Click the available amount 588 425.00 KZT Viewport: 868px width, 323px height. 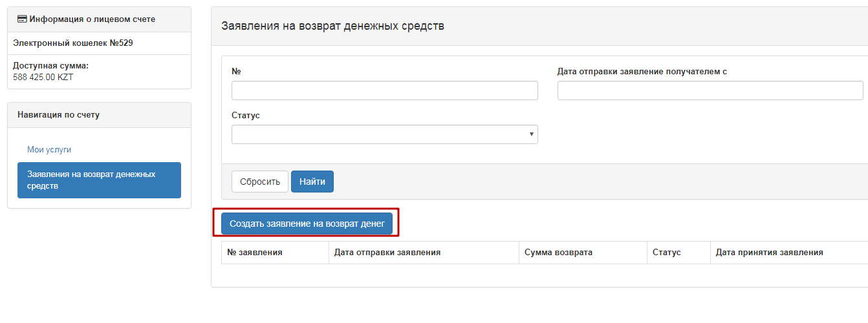(x=45, y=77)
